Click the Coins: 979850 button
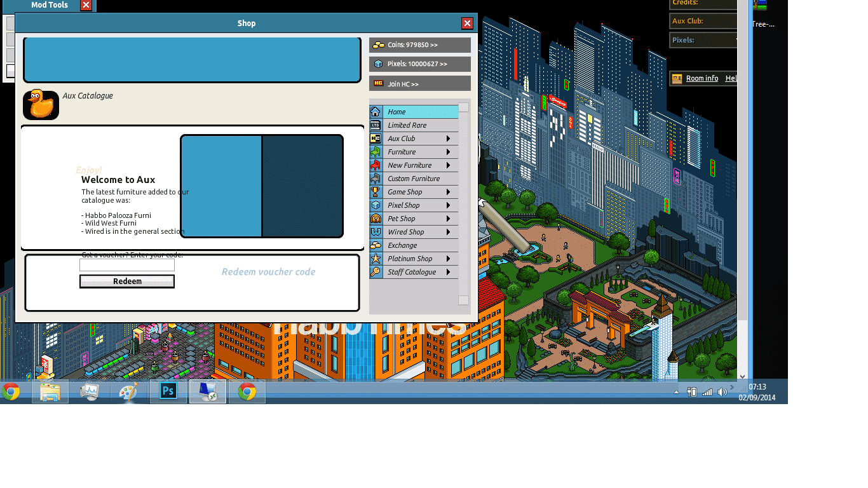Viewport: 868px width, 488px height. tap(420, 45)
